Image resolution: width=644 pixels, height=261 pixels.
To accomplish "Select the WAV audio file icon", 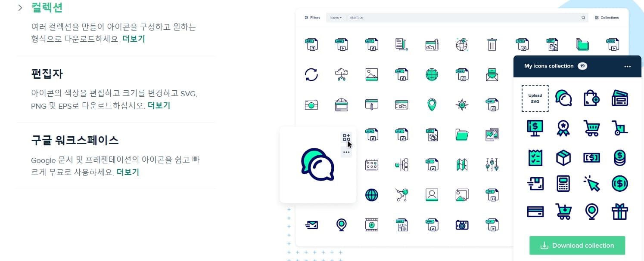I will coord(311,44).
